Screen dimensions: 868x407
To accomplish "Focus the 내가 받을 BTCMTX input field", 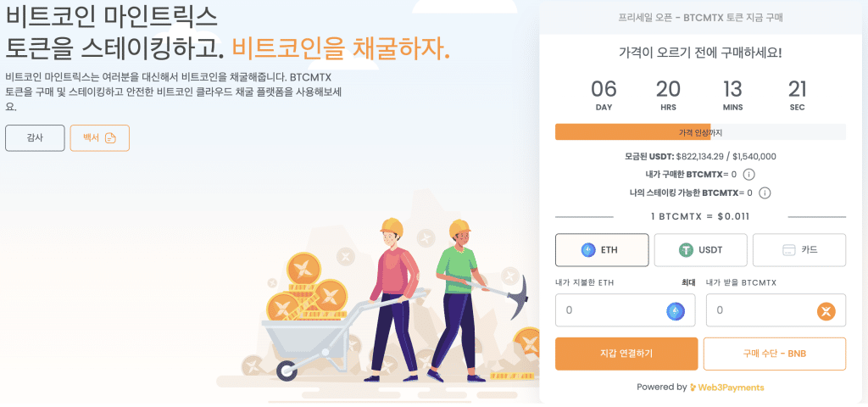I will [759, 310].
